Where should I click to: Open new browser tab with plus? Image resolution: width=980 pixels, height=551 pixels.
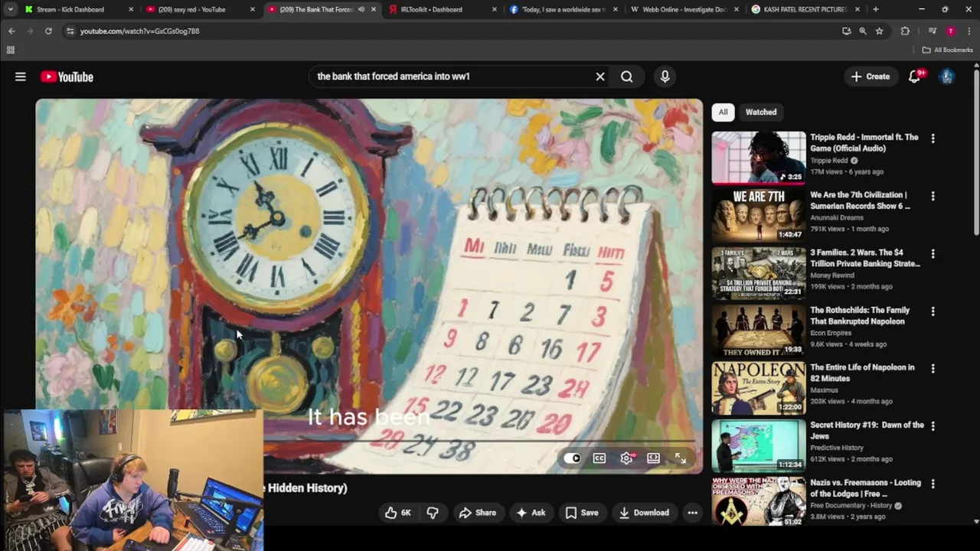tap(875, 9)
